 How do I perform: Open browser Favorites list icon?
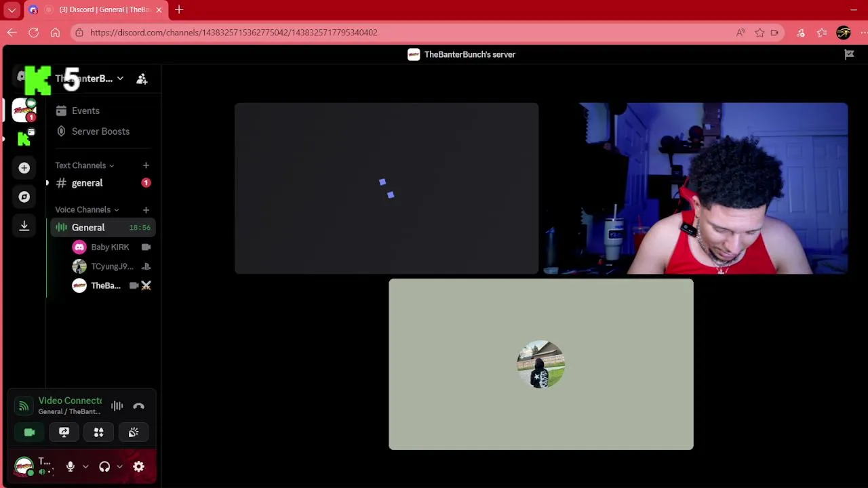822,33
